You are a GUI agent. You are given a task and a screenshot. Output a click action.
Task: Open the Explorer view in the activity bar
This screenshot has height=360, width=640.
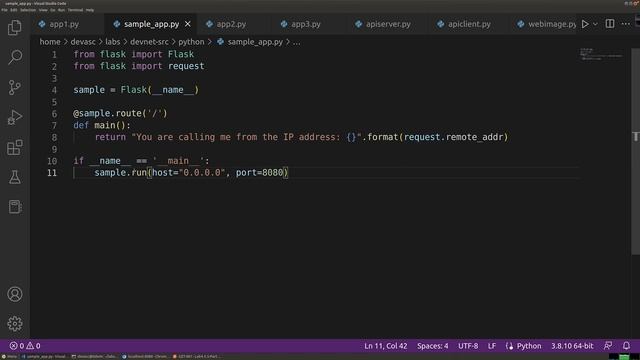pos(15,28)
